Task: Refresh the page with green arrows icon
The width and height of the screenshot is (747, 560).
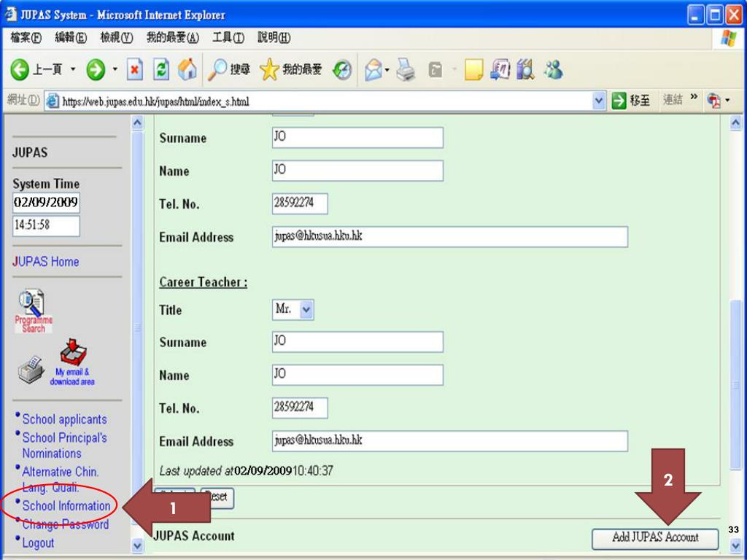Action: tap(161, 70)
